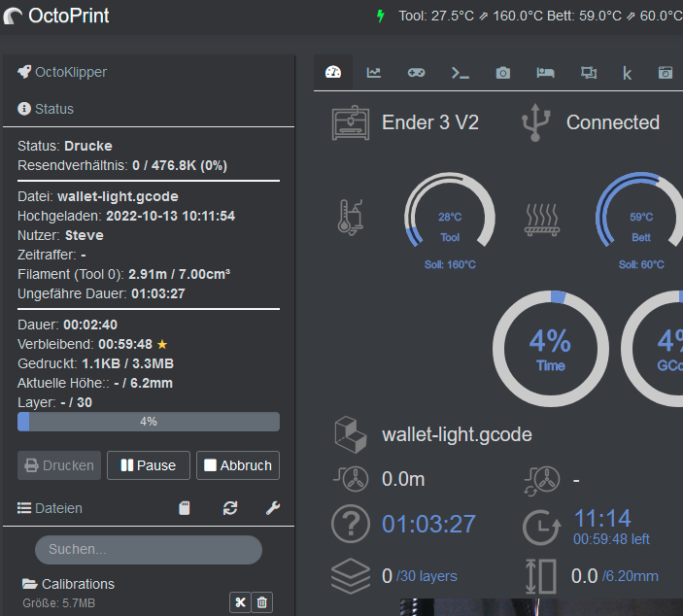Delete the Calibrations folder with trash icon
683x616 pixels.
262,602
